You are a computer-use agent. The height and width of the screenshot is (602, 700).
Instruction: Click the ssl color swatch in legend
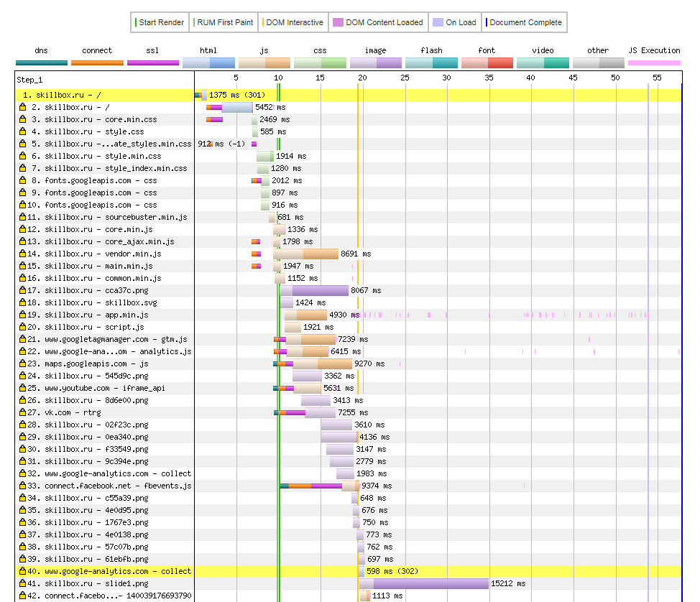coord(152,63)
